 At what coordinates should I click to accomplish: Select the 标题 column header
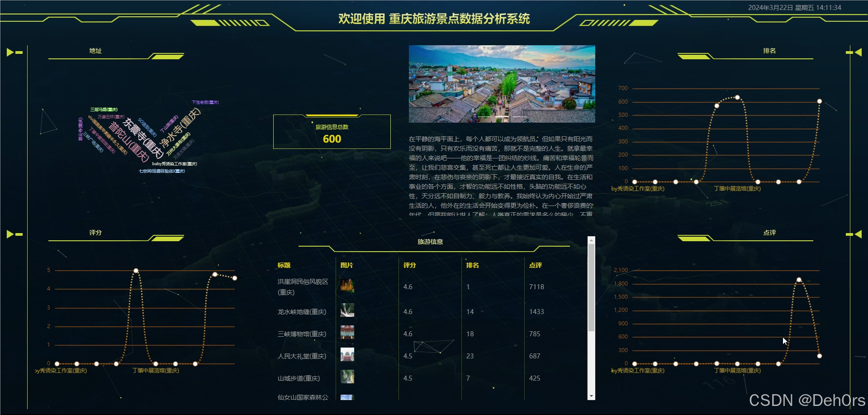284,265
